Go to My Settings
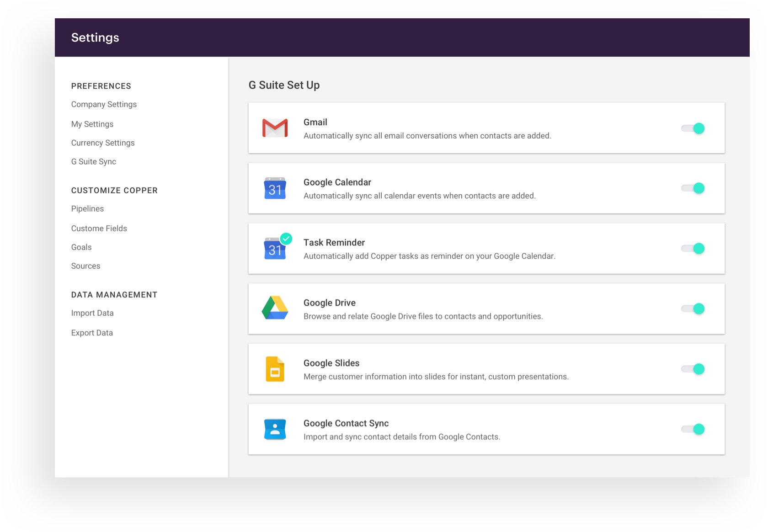 92,124
